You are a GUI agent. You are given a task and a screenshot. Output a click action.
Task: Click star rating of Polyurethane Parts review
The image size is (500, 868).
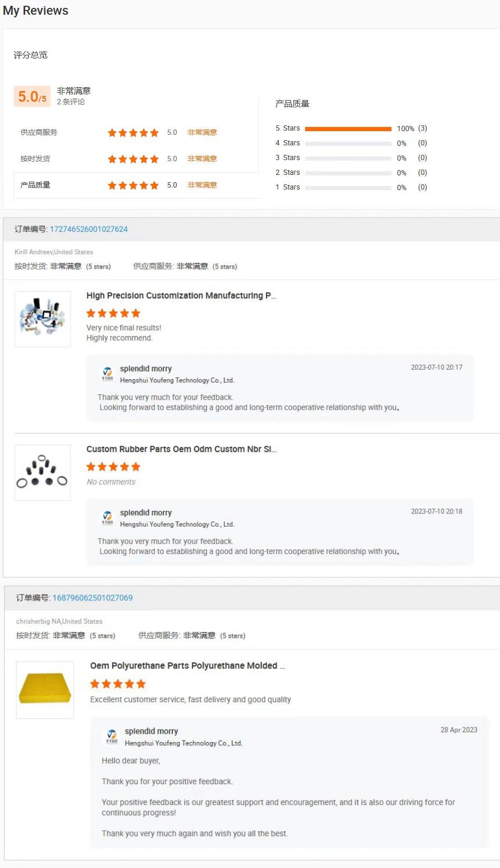(x=117, y=684)
